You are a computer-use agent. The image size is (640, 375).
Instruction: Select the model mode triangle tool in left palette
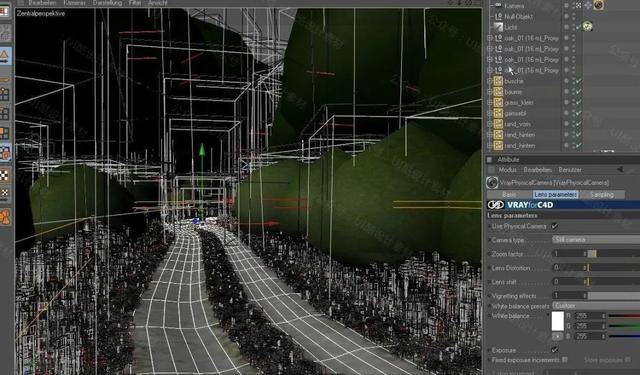click(x=4, y=56)
